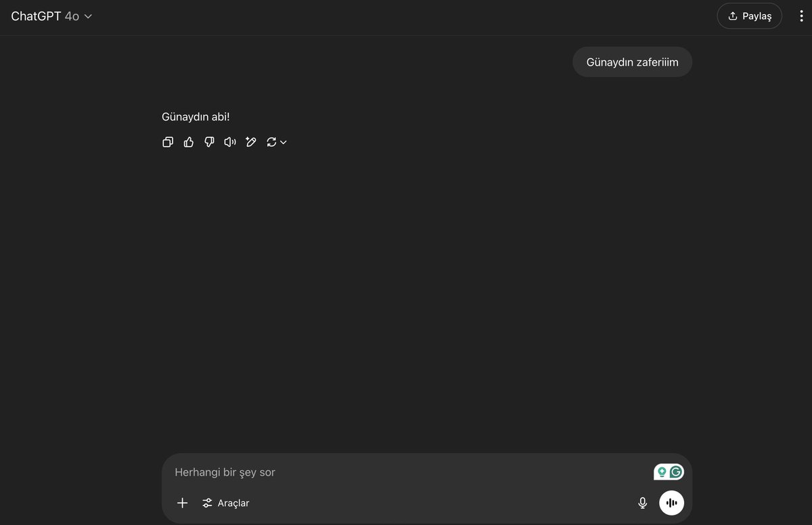Screen dimensions: 812x525
Task: Start dictation with the microphone icon
Action: coord(642,503)
